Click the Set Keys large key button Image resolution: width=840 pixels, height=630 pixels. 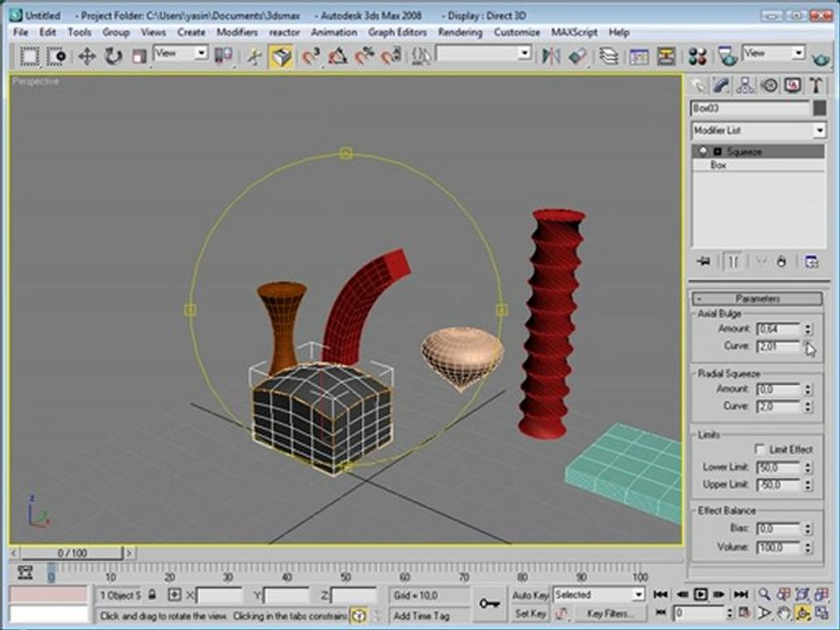(x=489, y=604)
